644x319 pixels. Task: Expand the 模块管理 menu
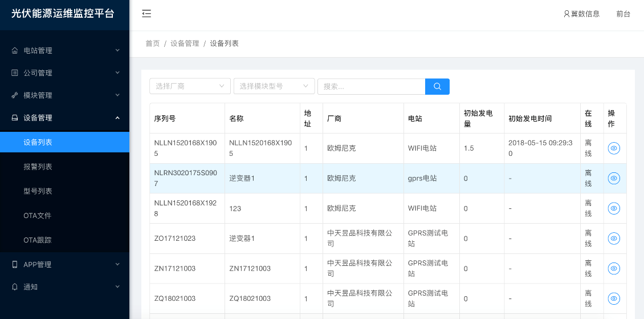click(64, 95)
